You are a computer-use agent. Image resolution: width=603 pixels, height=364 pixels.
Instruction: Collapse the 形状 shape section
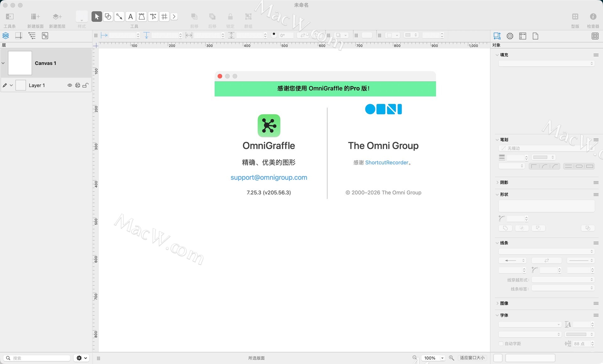(x=497, y=194)
